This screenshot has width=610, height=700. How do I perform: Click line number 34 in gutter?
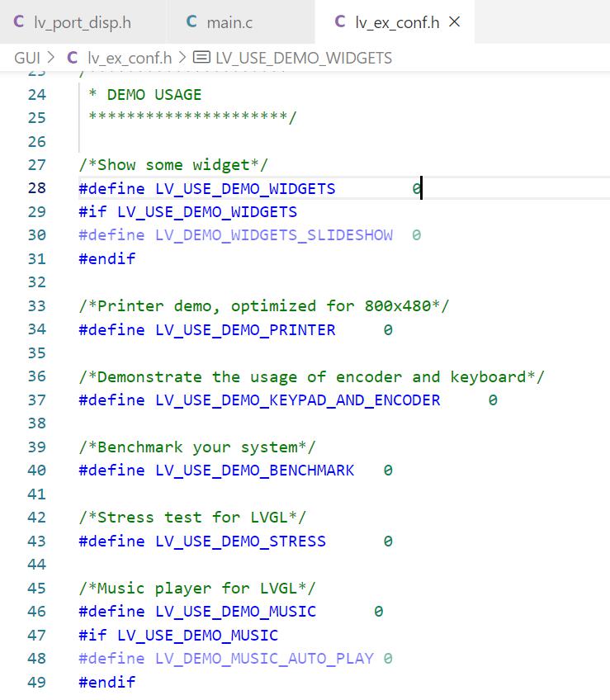pos(36,329)
